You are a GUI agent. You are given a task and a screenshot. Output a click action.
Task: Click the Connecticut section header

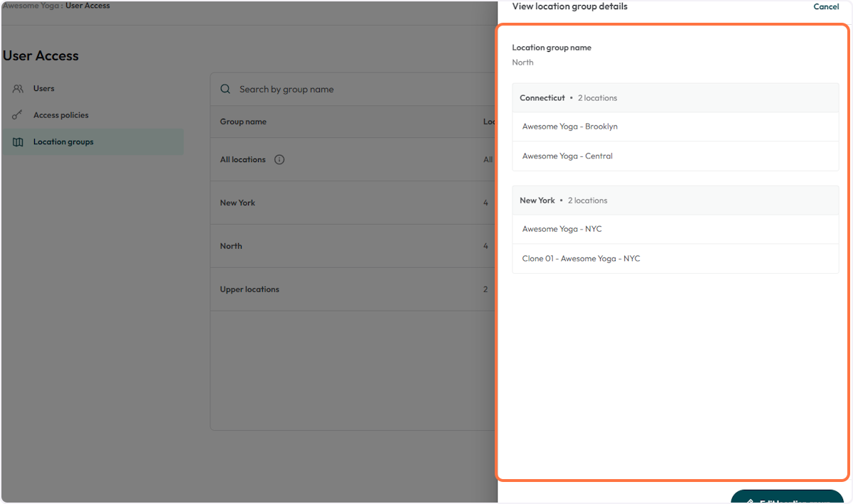click(x=542, y=97)
